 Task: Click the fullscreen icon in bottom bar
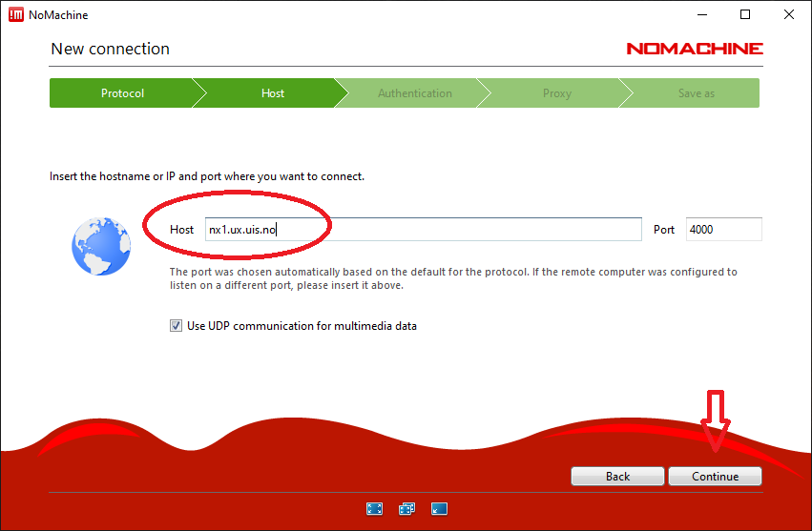[374, 509]
